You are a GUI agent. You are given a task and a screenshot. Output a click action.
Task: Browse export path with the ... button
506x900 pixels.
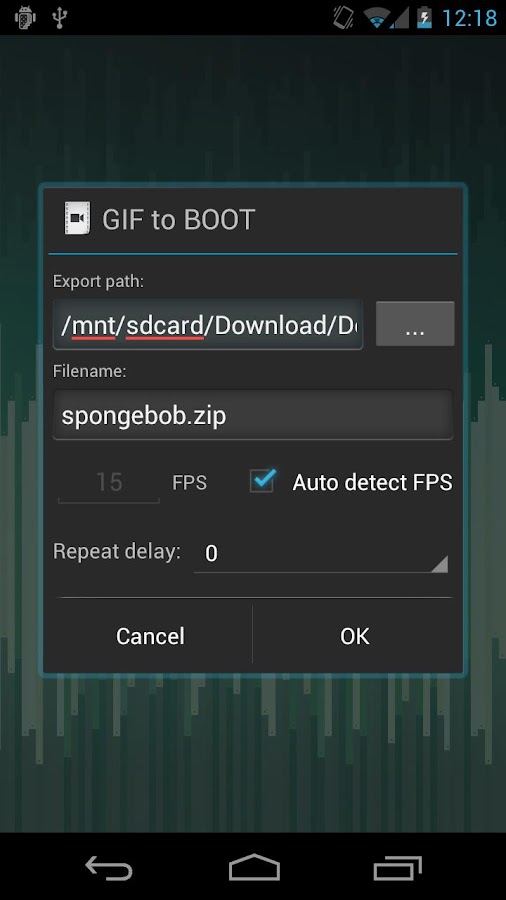coord(415,324)
